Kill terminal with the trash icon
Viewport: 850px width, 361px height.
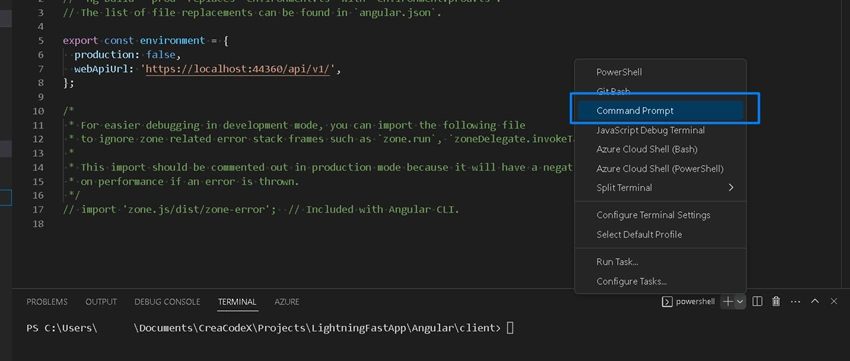pyautogui.click(x=776, y=301)
